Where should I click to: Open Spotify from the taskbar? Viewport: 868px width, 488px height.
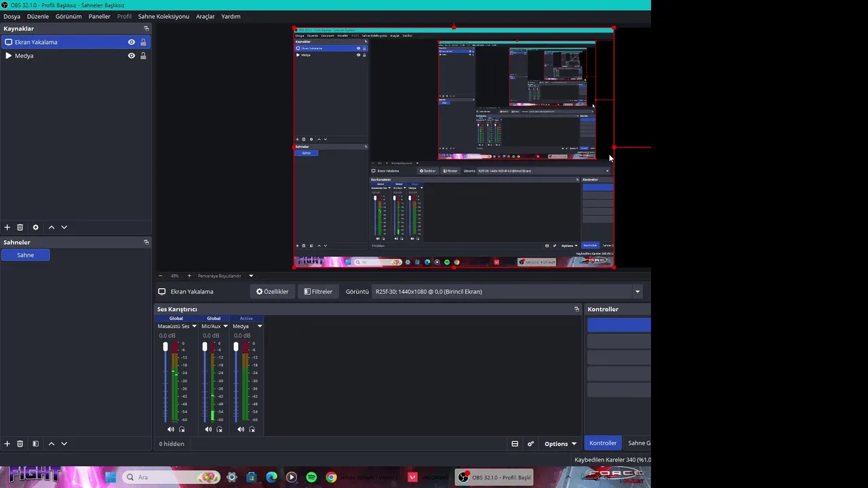tap(311, 477)
